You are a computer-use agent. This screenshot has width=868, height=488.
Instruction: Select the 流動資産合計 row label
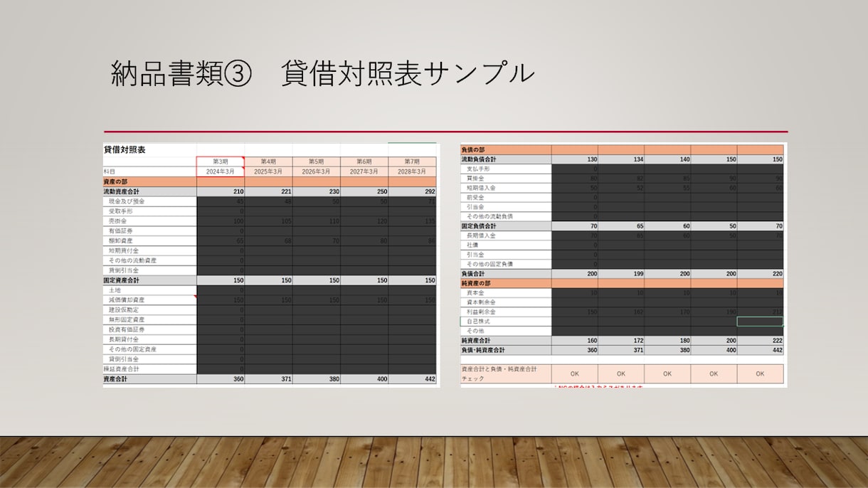point(150,191)
